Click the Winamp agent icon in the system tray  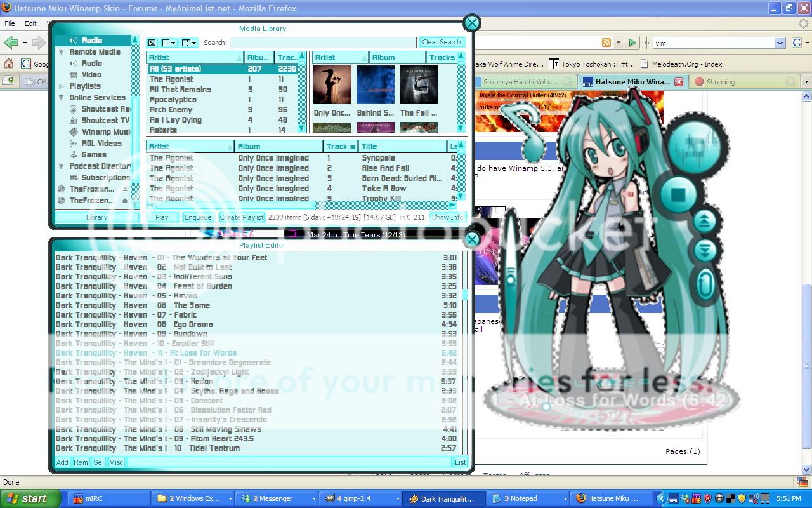[720, 498]
